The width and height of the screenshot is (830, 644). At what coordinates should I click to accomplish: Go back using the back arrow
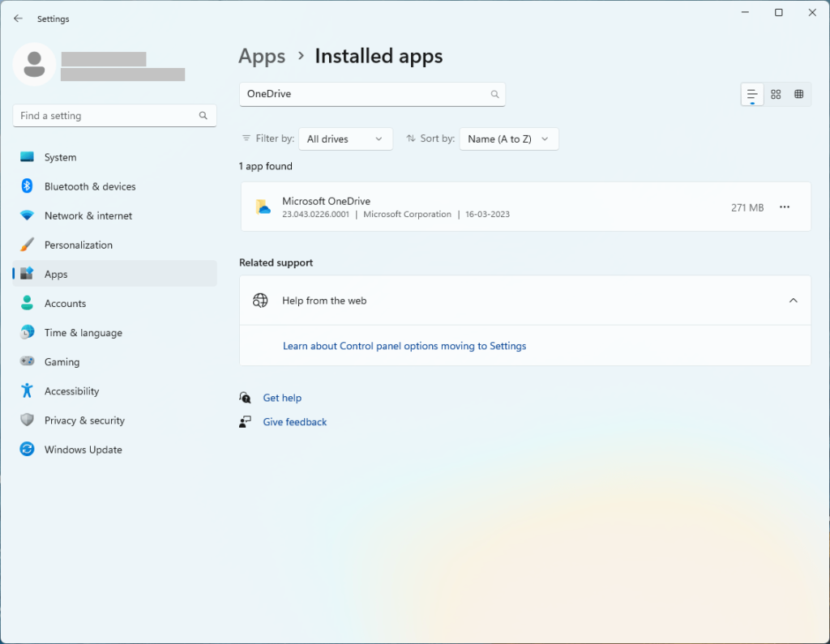(18, 19)
